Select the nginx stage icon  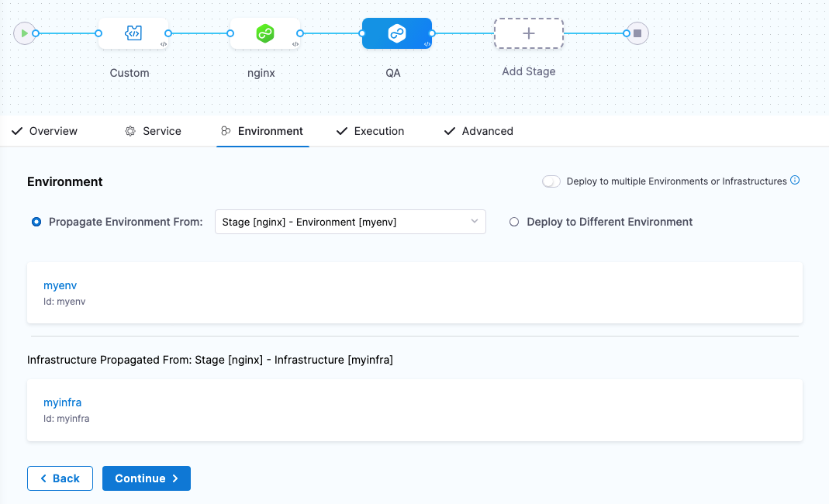click(265, 33)
